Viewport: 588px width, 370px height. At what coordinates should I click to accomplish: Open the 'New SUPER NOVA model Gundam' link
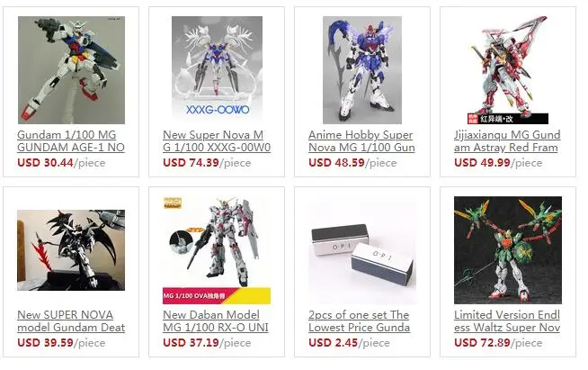71,320
